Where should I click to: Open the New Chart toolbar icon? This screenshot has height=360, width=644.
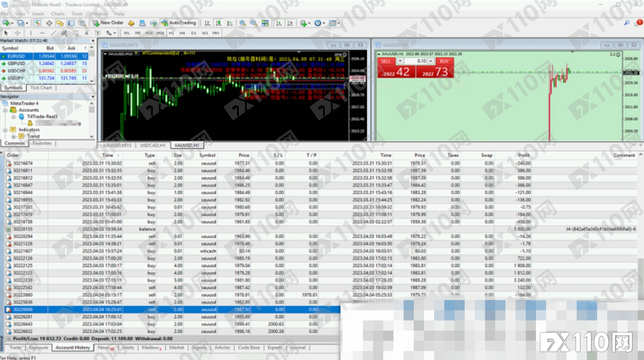(x=6, y=23)
